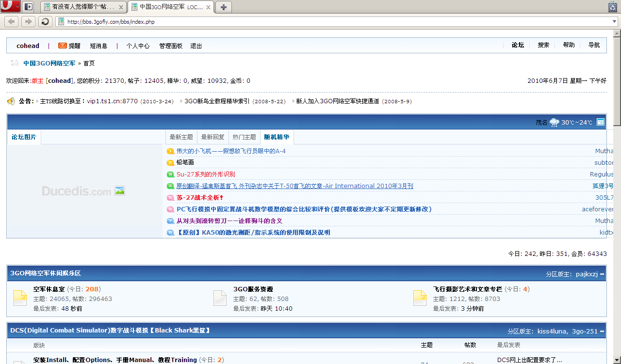Click the 中国3GO网络空军 breadcrumb link

coord(49,63)
